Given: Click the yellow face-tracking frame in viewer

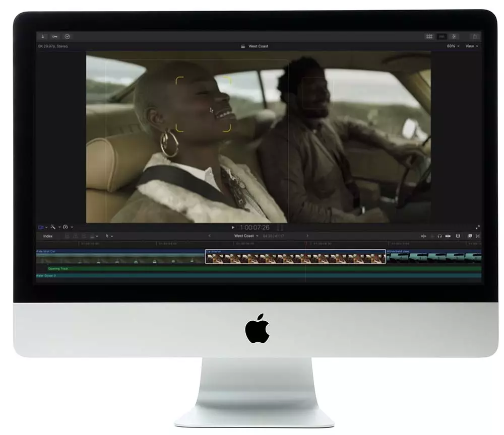Looking at the screenshot, I should 203,104.
